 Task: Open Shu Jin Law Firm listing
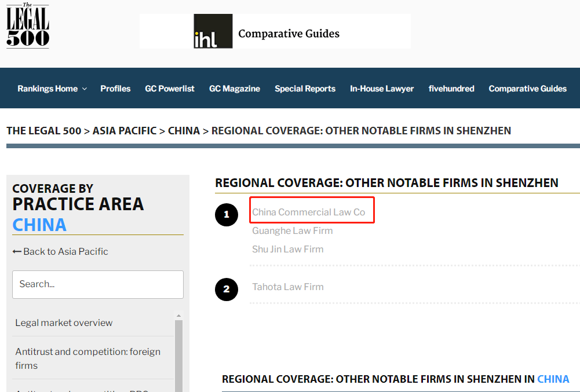coord(288,249)
